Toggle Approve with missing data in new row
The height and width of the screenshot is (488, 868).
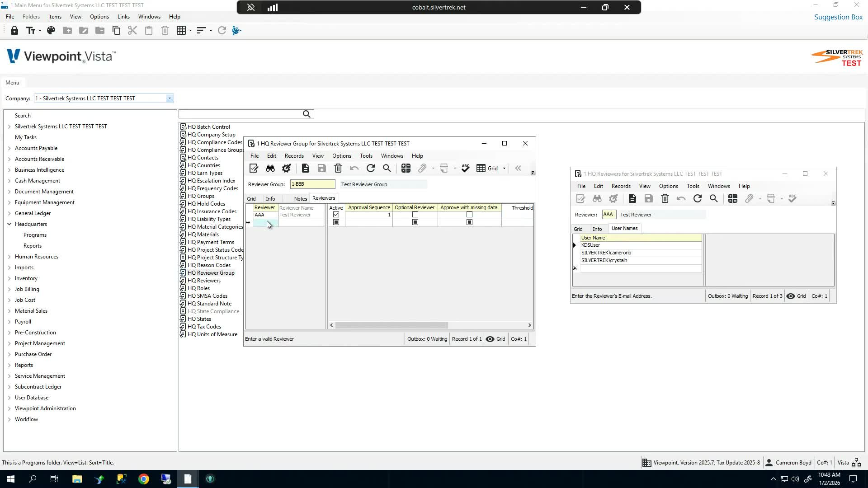pyautogui.click(x=469, y=223)
